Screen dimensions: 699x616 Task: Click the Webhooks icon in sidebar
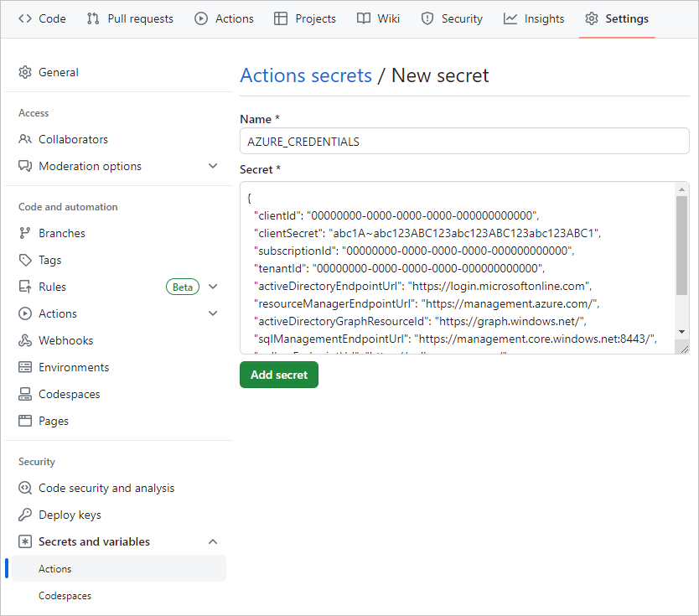click(24, 340)
